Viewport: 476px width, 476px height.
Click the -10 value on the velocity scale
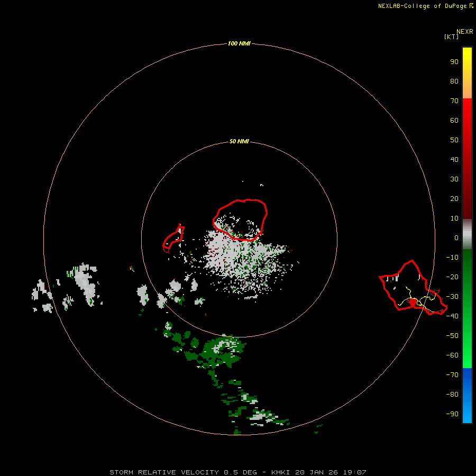(452, 258)
